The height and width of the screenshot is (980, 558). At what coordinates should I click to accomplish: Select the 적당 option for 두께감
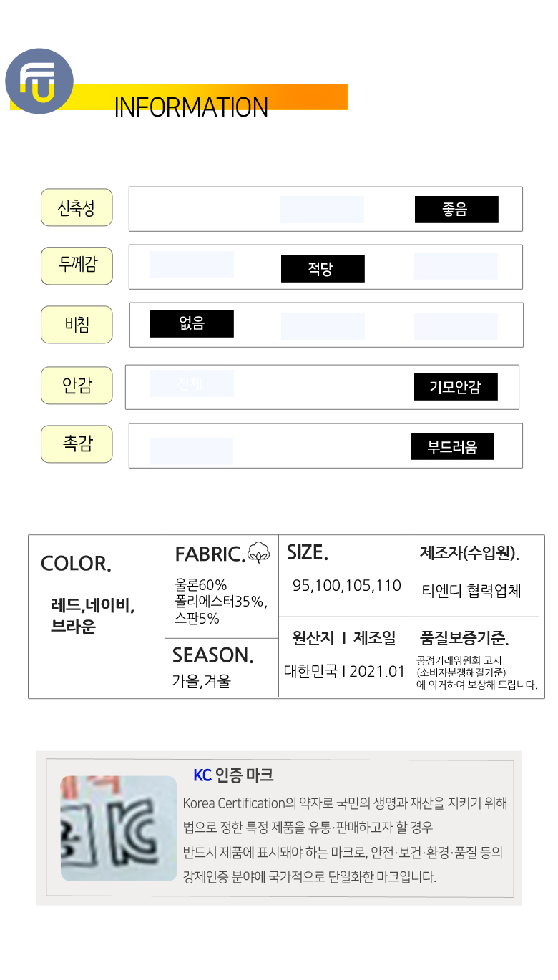(x=323, y=269)
